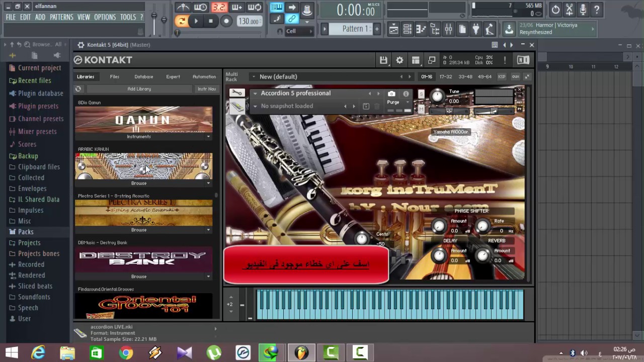Open the OPTIONS menu
The height and width of the screenshot is (362, 644).
[x=105, y=17]
